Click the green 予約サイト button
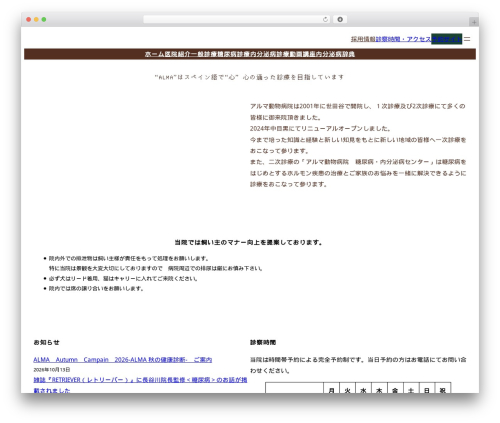The height and width of the screenshot is (423, 500). (x=447, y=39)
